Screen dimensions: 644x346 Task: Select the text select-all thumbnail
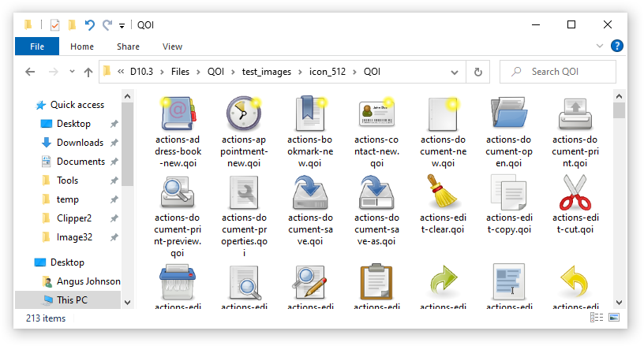pyautogui.click(x=509, y=281)
